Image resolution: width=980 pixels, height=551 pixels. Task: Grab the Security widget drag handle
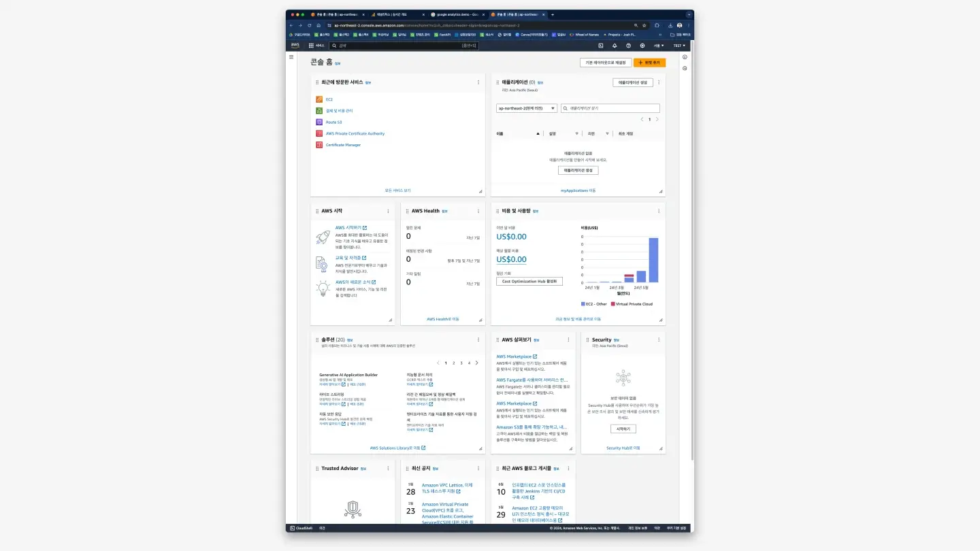click(587, 339)
